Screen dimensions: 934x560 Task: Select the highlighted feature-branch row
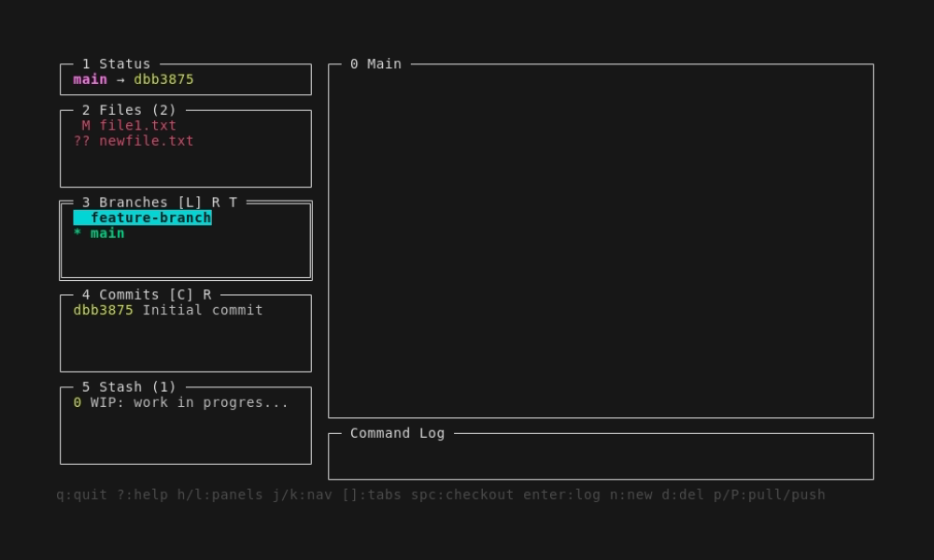[150, 217]
